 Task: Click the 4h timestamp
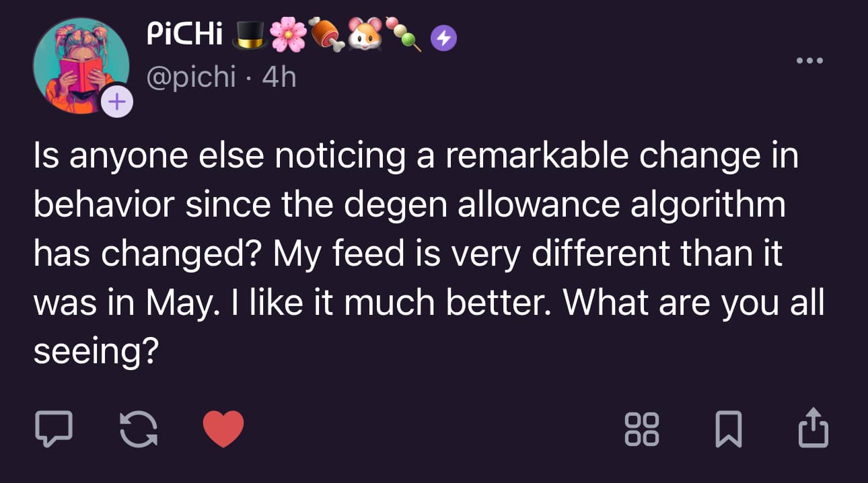coord(279,78)
